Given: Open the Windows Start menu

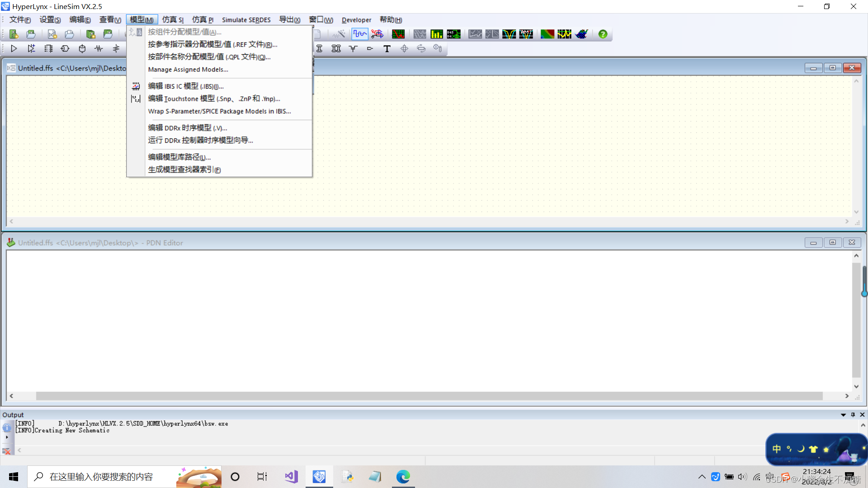Looking at the screenshot, I should 14,477.
